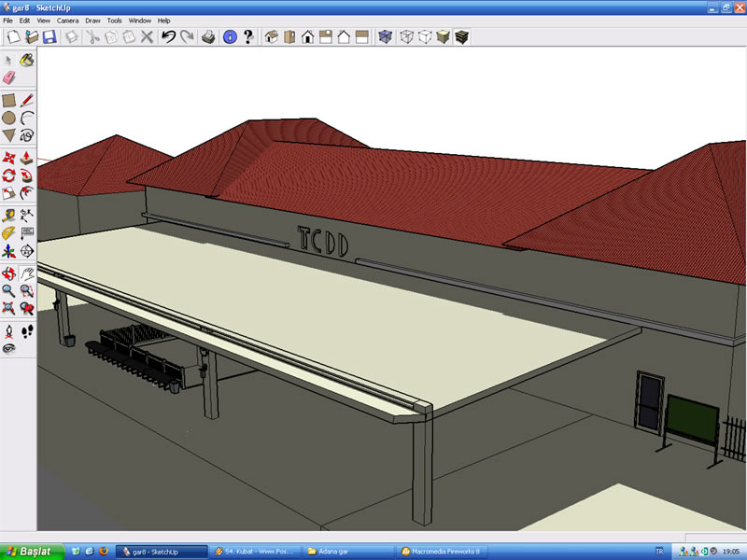Print the model using the printer icon
747x560 pixels.
[208, 36]
